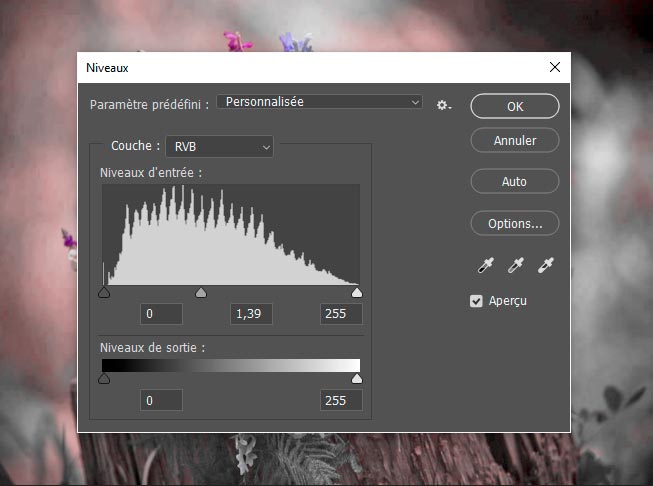This screenshot has height=486, width=653.
Task: Click the input white point slider handle
Action: click(x=357, y=293)
